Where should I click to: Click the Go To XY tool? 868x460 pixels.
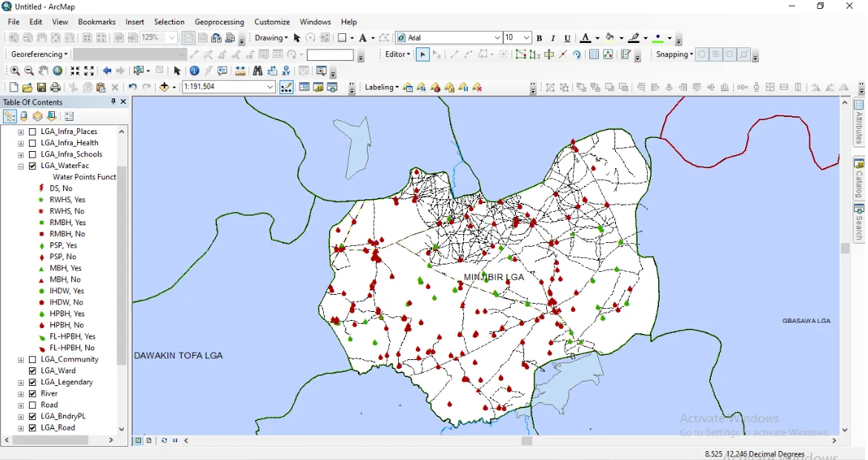(x=288, y=70)
